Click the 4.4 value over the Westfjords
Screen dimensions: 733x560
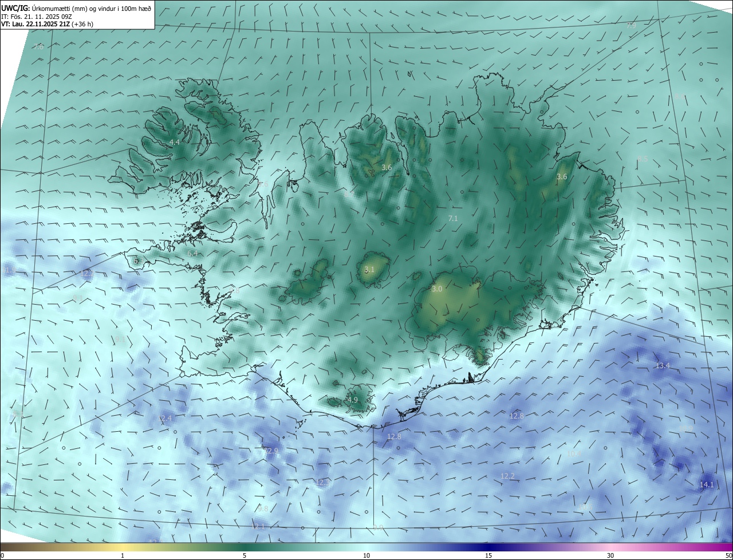pos(175,142)
